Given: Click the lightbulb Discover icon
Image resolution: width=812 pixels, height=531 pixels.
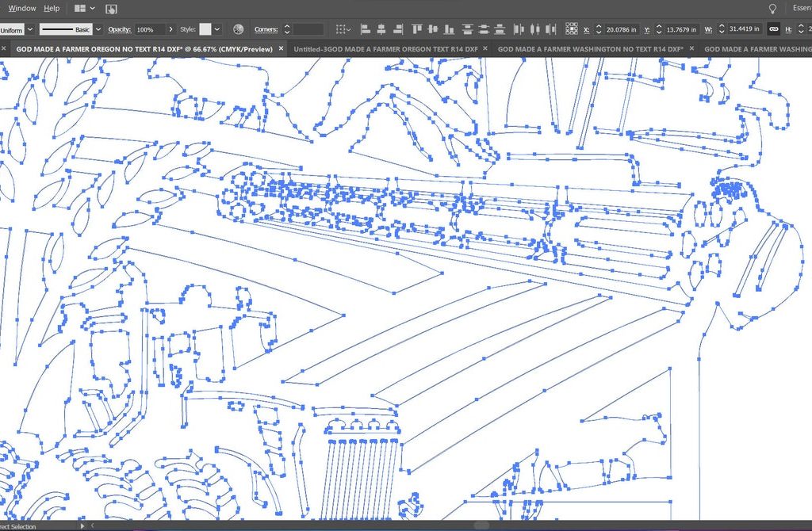Looking at the screenshot, I should tap(772, 8).
